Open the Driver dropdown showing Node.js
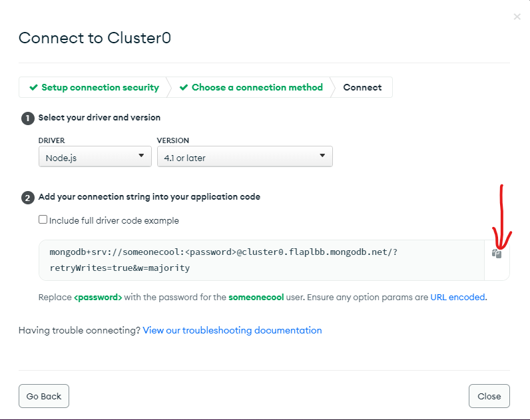 pyautogui.click(x=95, y=157)
